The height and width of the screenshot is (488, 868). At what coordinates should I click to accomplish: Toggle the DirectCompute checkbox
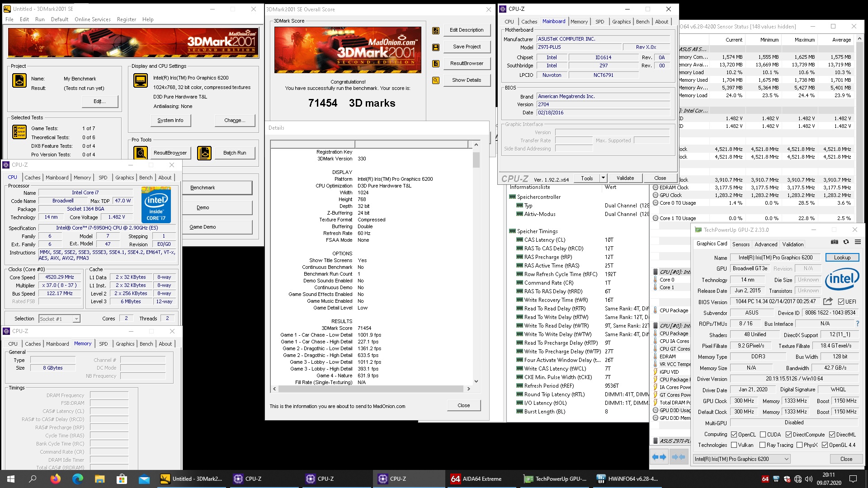click(788, 434)
